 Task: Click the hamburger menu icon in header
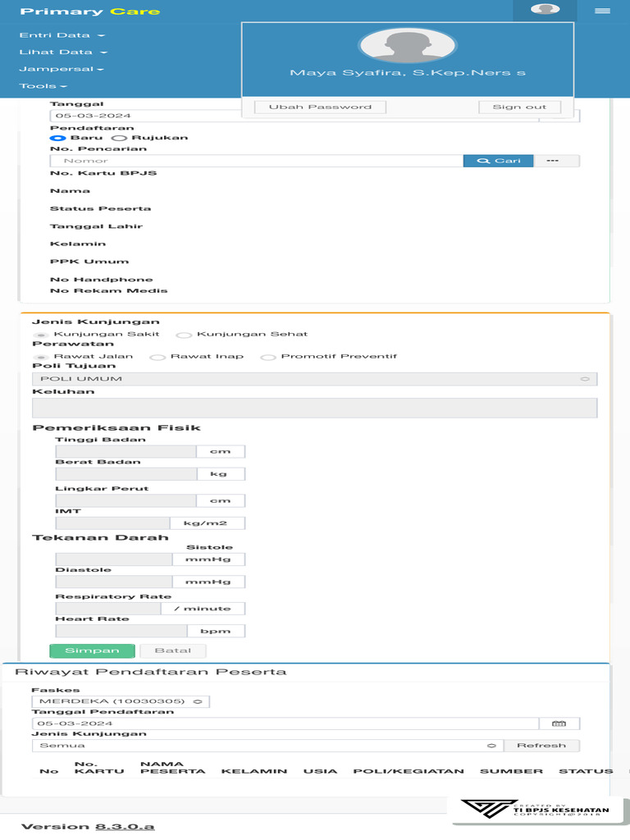click(603, 11)
